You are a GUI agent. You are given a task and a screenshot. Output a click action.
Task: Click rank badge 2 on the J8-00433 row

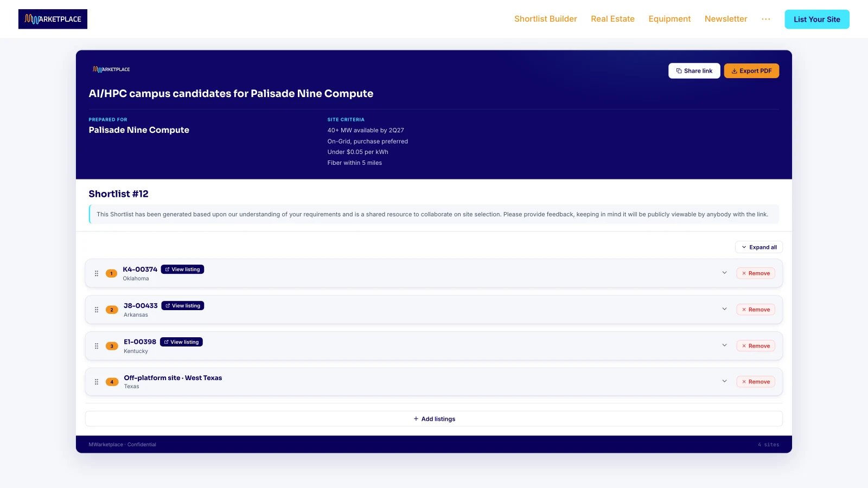(112, 310)
